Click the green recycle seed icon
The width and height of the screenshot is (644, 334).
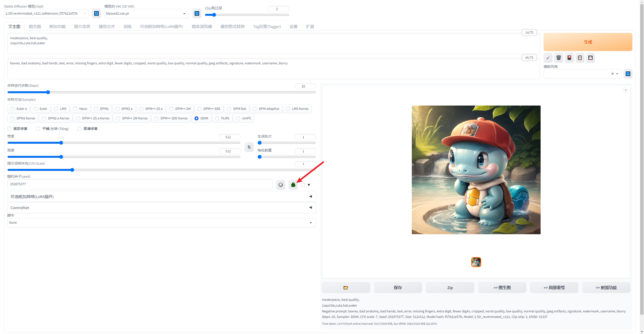tap(293, 185)
